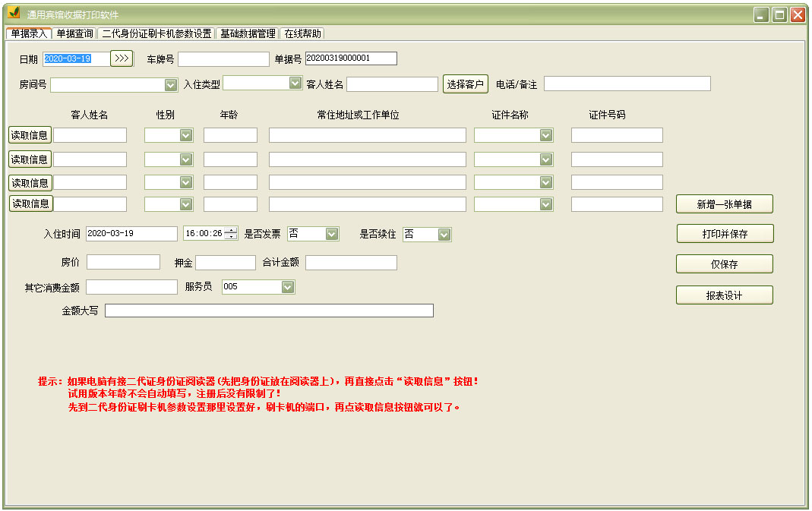The image size is (812, 511).
Task: Click 选择客户 button
Action: [466, 84]
